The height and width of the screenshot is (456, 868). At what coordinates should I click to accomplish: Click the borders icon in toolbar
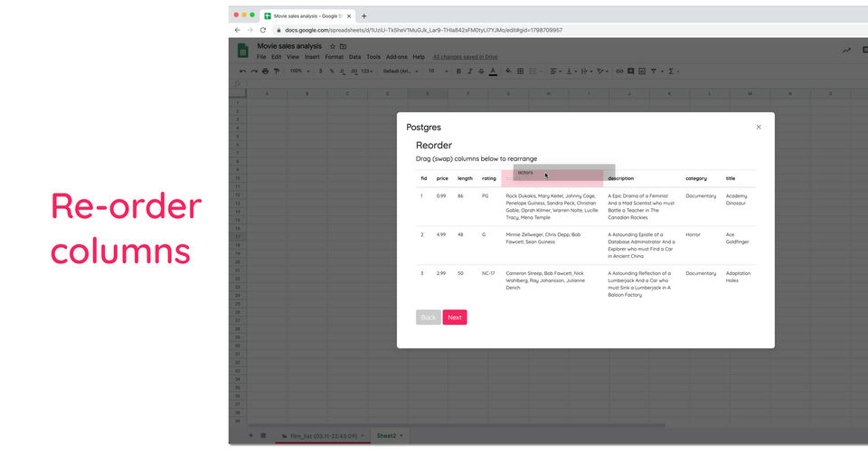pyautogui.click(x=521, y=71)
